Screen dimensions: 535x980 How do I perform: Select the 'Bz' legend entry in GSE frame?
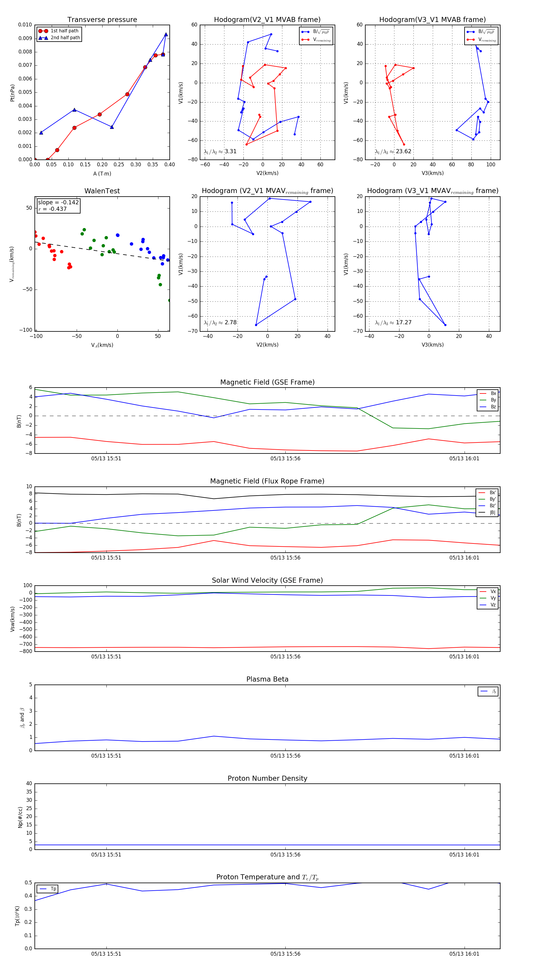click(x=488, y=407)
